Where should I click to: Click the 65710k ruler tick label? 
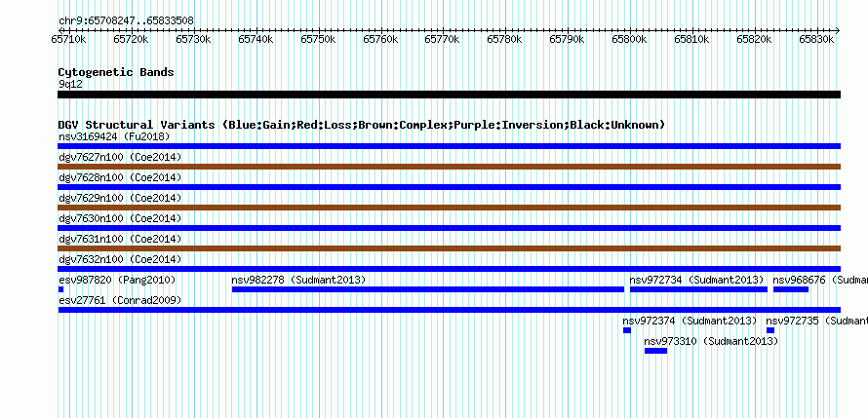coord(68,39)
